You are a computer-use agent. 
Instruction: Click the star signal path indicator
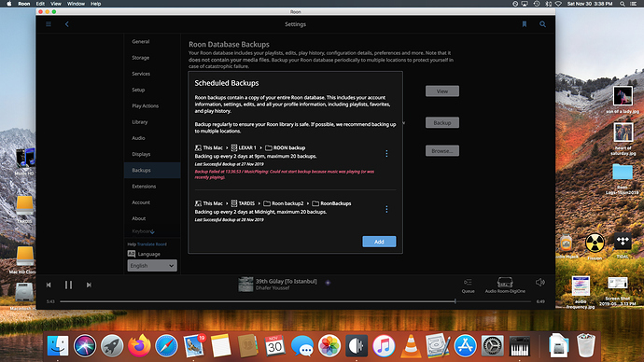tap(328, 283)
